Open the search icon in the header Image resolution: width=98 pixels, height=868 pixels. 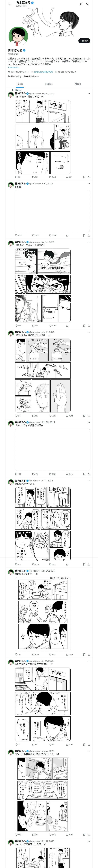point(87,4)
